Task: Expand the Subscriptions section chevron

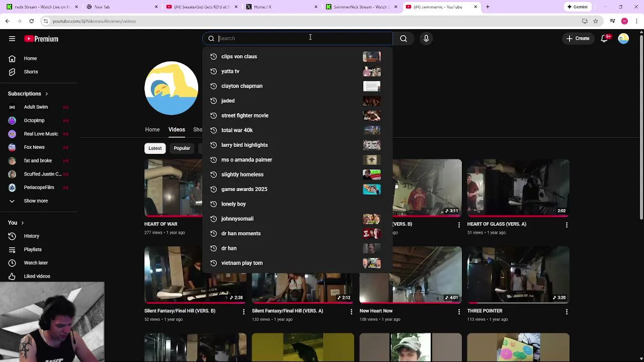Action: tap(46, 94)
